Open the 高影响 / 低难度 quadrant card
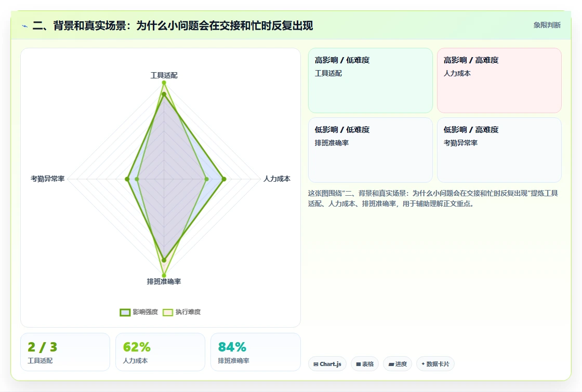 pos(371,80)
